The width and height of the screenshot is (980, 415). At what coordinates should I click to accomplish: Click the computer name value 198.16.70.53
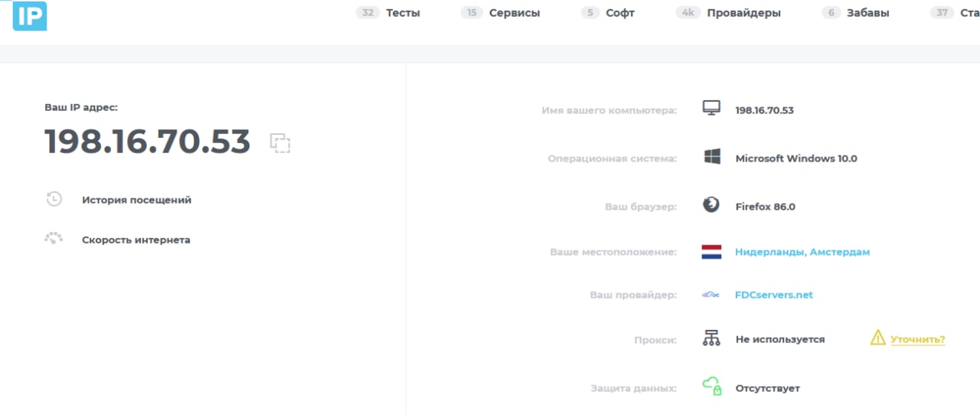(x=764, y=110)
